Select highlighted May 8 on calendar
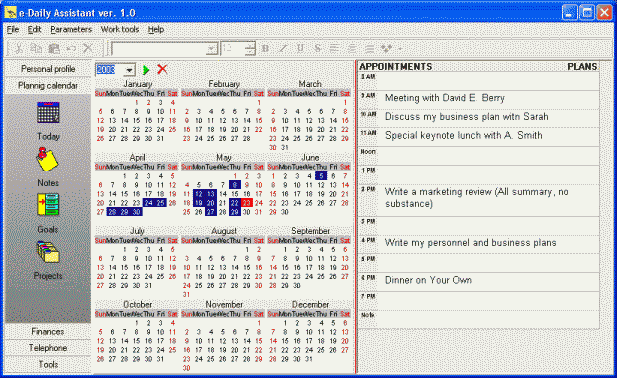The width and height of the screenshot is (617, 378). pyautogui.click(x=235, y=184)
